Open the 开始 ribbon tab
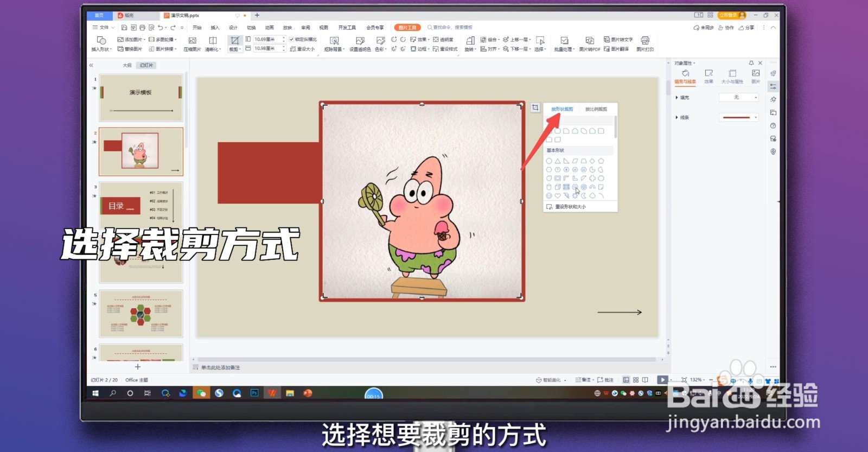 [x=197, y=28]
